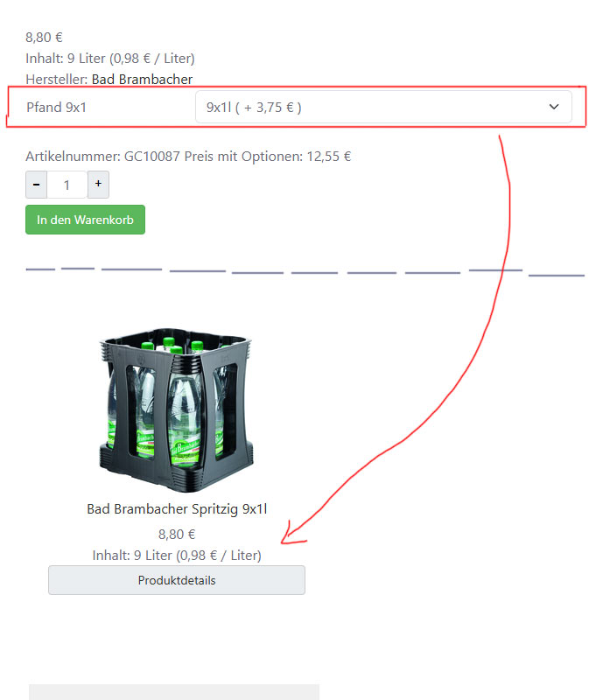The width and height of the screenshot is (603, 700).
Task: Click the Inhalt line above the Produktdetails button
Action: tap(177, 556)
